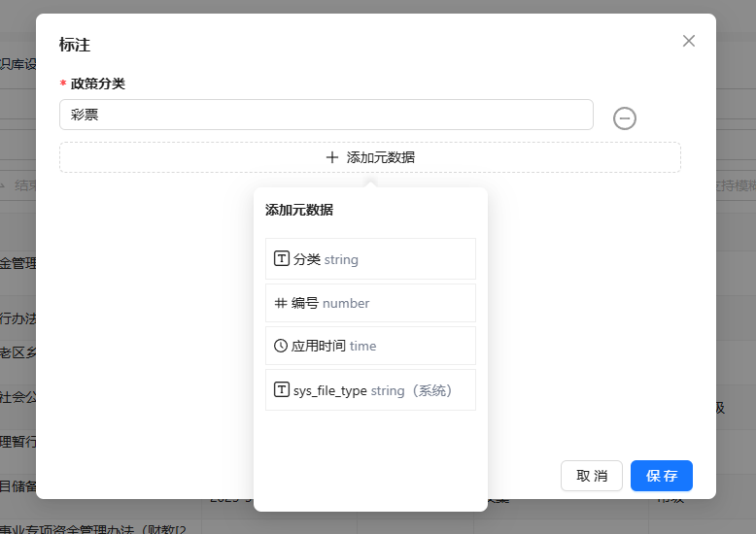Choose the 编号 number metadata option
This screenshot has height=534, width=756.
[370, 303]
